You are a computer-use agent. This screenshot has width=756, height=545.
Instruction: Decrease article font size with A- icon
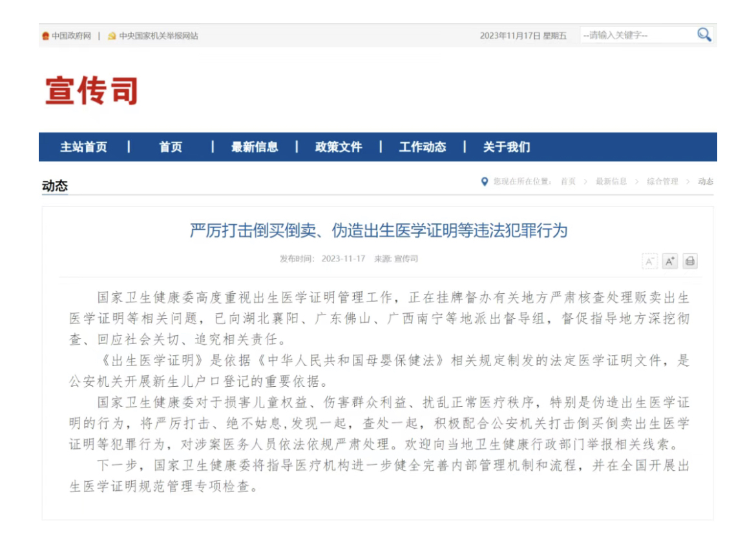pos(649,261)
